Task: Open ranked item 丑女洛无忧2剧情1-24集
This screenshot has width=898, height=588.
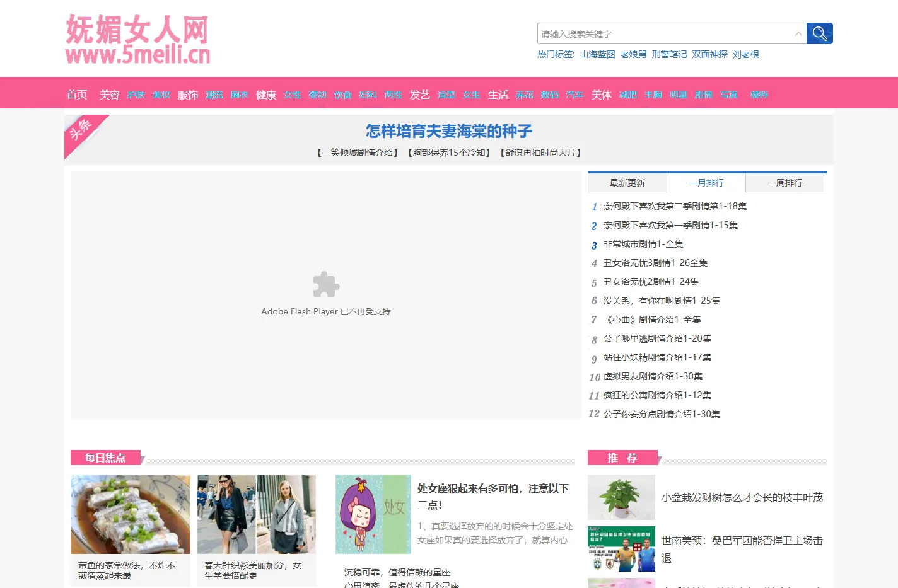Action: point(651,282)
